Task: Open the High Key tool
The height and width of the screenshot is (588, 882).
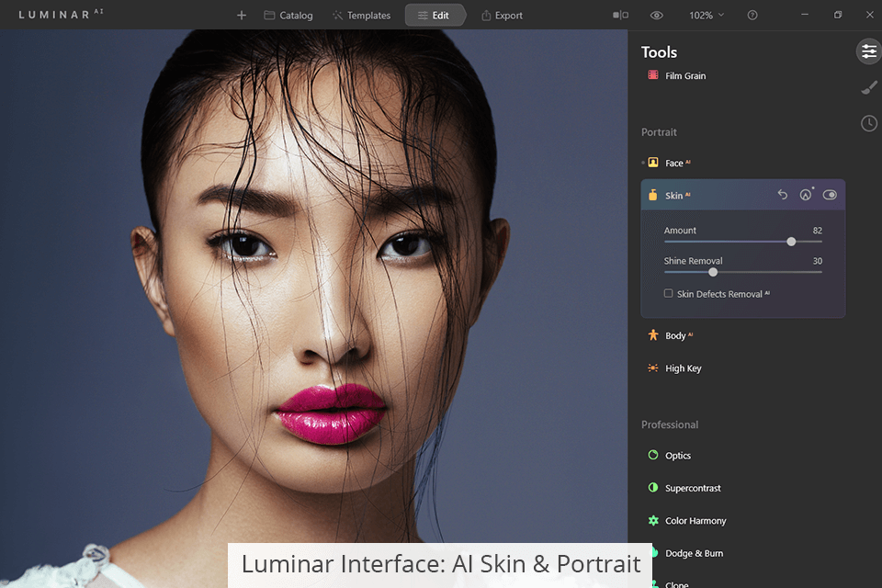Action: point(674,368)
